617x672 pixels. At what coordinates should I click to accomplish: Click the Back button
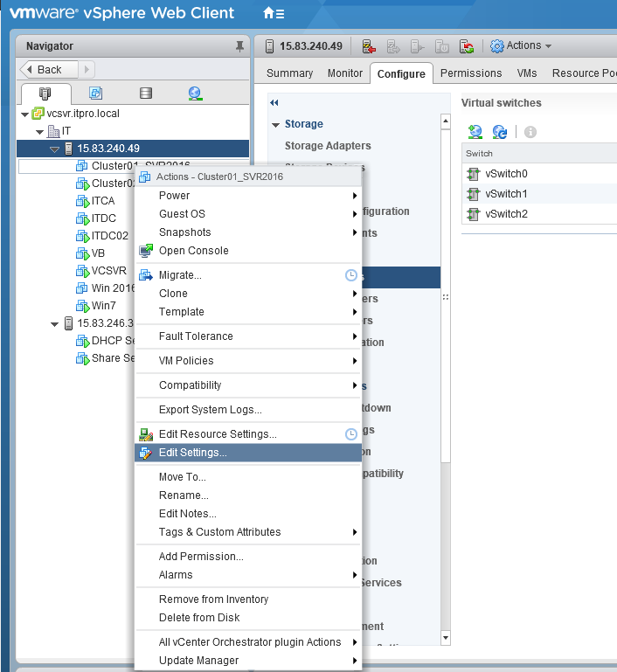point(49,69)
